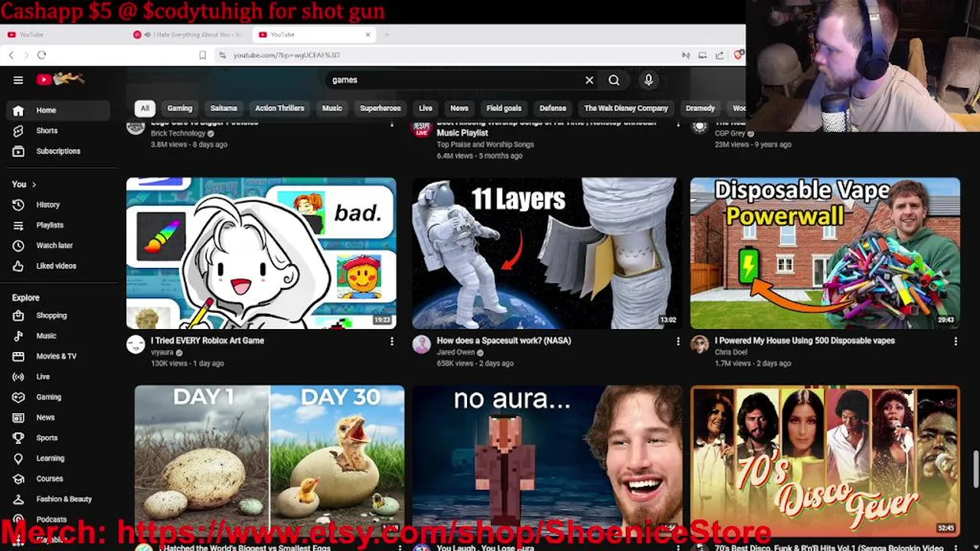
Task: Select the Gaming filter chip
Action: (180, 109)
